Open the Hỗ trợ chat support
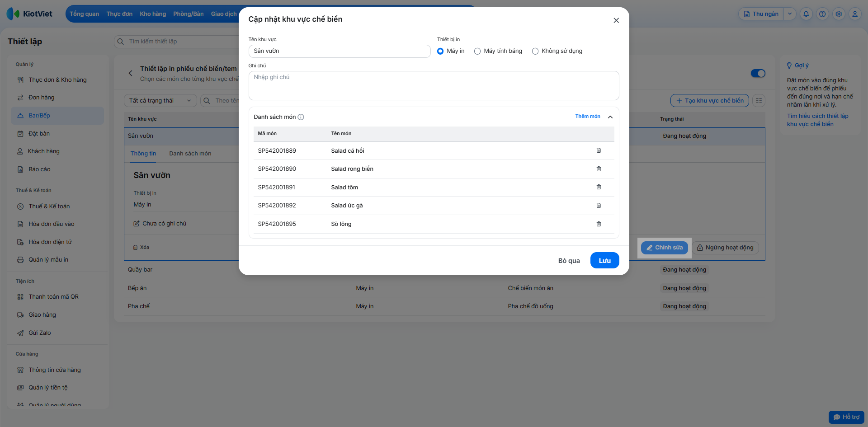 click(846, 417)
